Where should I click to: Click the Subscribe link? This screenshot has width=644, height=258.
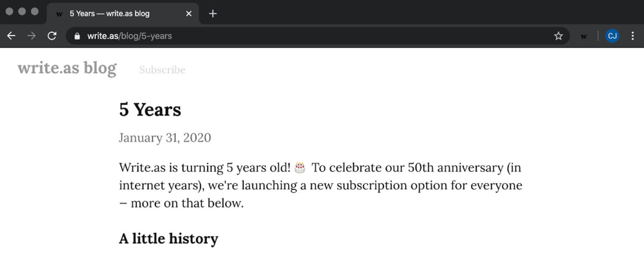tap(162, 70)
